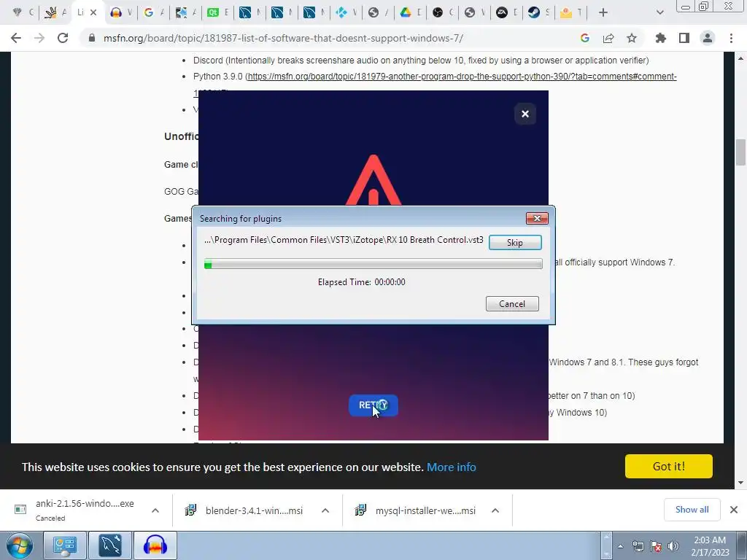This screenshot has height=560, width=747.
Task: Close the downloads bar
Action: point(734,510)
